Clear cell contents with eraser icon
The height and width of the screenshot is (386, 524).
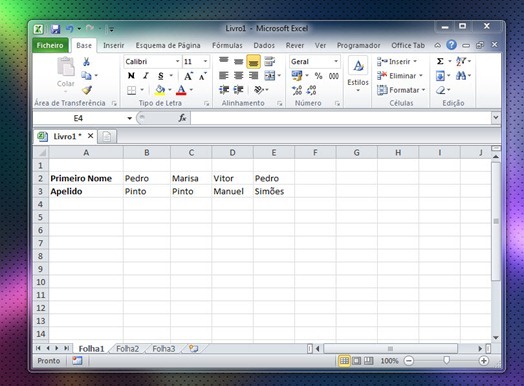coord(441,90)
